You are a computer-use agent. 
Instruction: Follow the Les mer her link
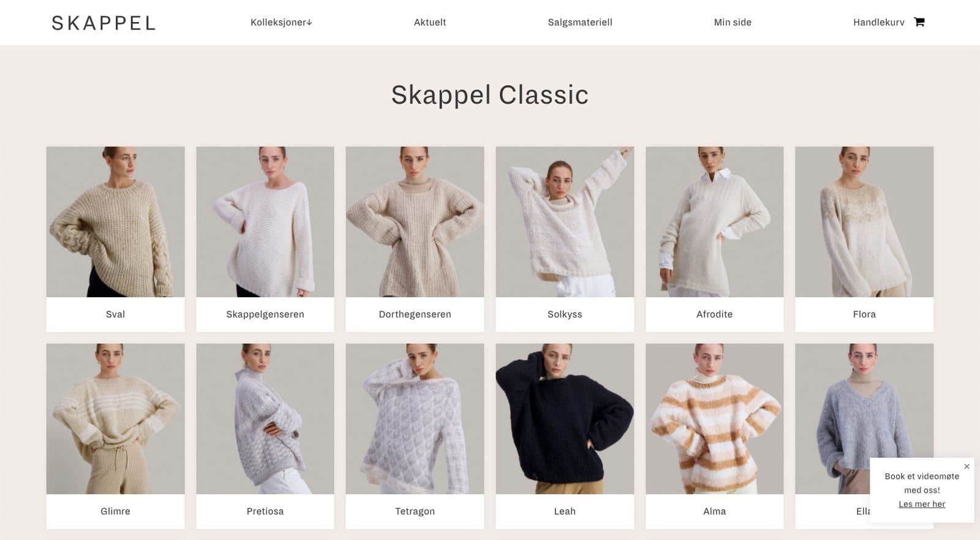click(922, 504)
